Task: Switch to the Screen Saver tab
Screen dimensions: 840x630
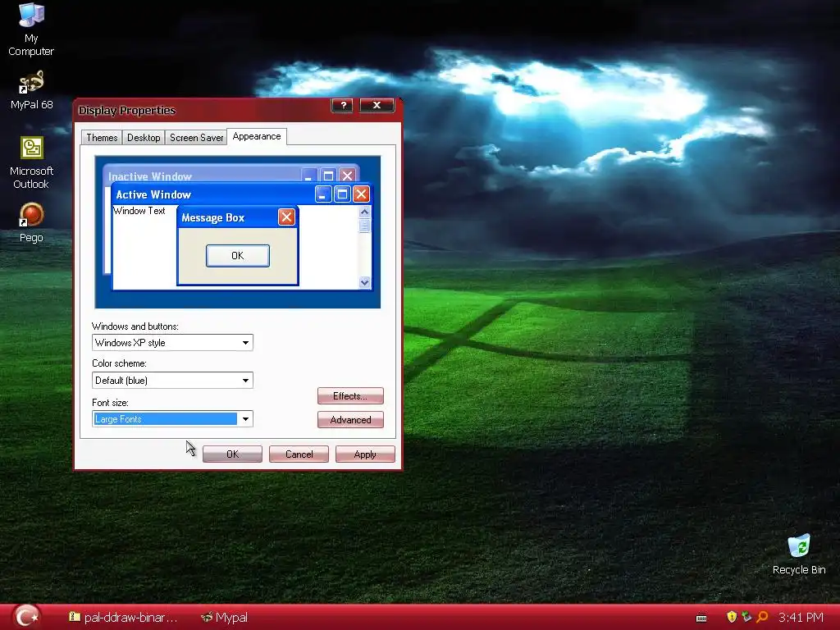Action: pos(196,138)
